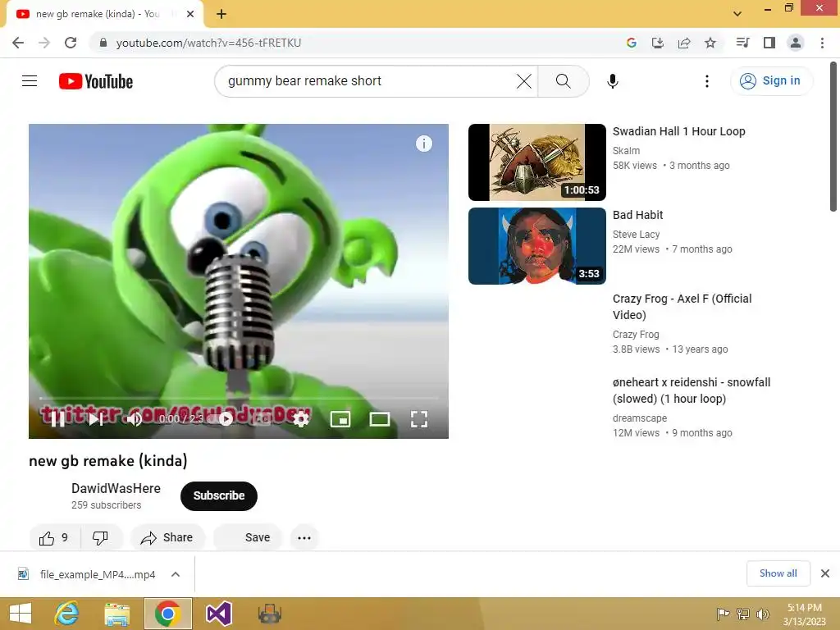Open media controls icon in toolbar
840x630 pixels.
click(742, 43)
